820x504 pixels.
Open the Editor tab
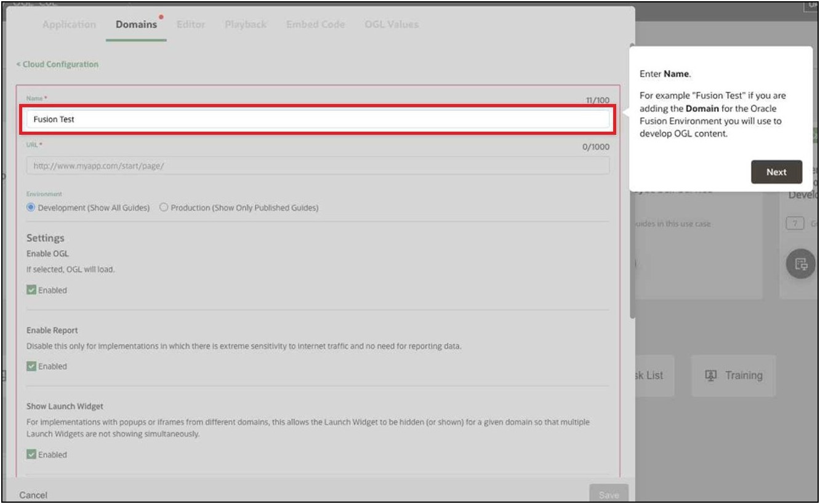tap(191, 25)
